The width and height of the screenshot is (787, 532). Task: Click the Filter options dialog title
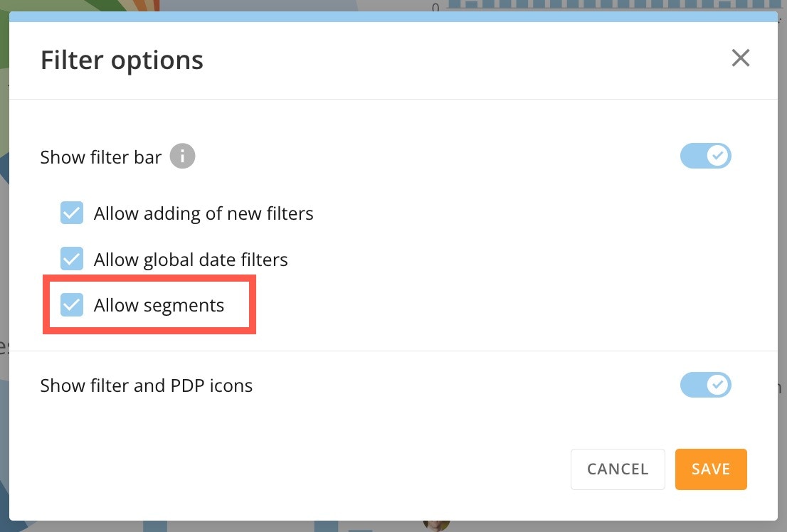tap(121, 60)
